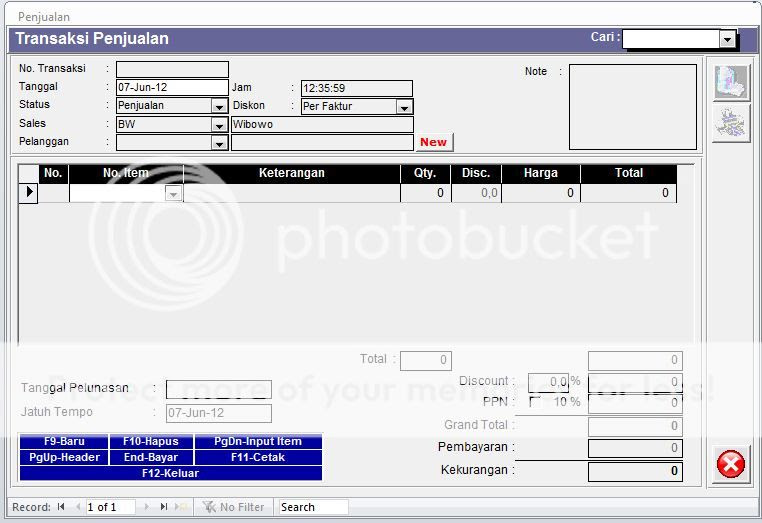Click the Tanggal Pelunasan field
The height and width of the screenshot is (523, 762).
[x=219, y=389]
